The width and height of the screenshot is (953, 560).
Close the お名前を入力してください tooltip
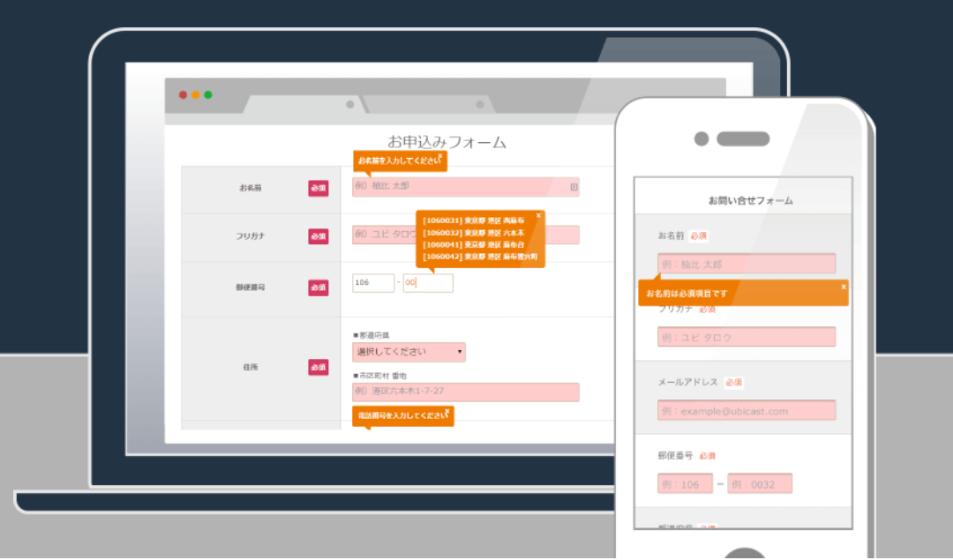click(x=440, y=156)
